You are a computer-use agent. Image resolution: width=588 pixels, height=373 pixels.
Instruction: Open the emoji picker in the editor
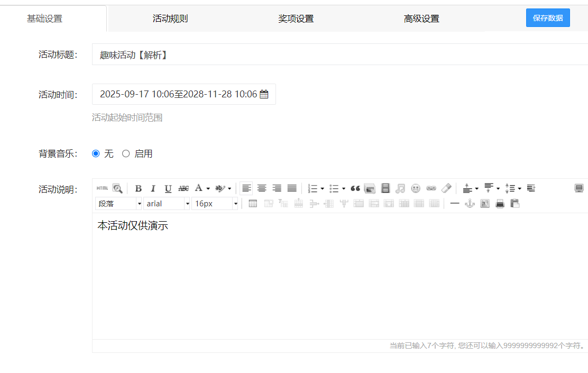(x=416, y=188)
